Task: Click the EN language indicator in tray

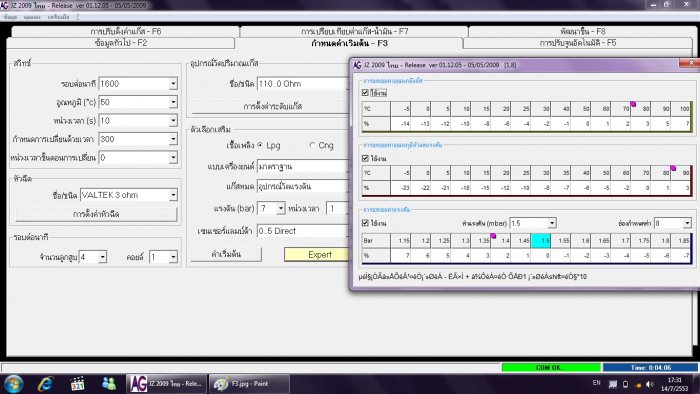Action: pos(596,383)
